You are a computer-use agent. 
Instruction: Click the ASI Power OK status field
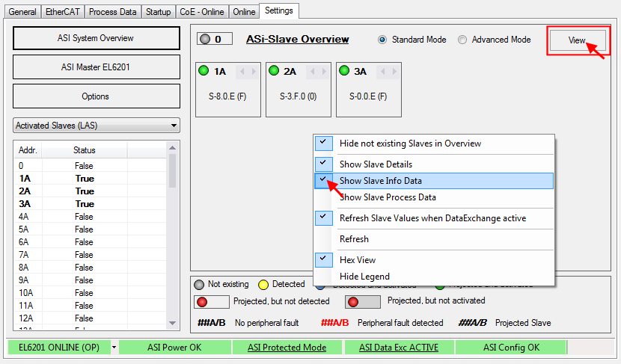pyautogui.click(x=174, y=348)
